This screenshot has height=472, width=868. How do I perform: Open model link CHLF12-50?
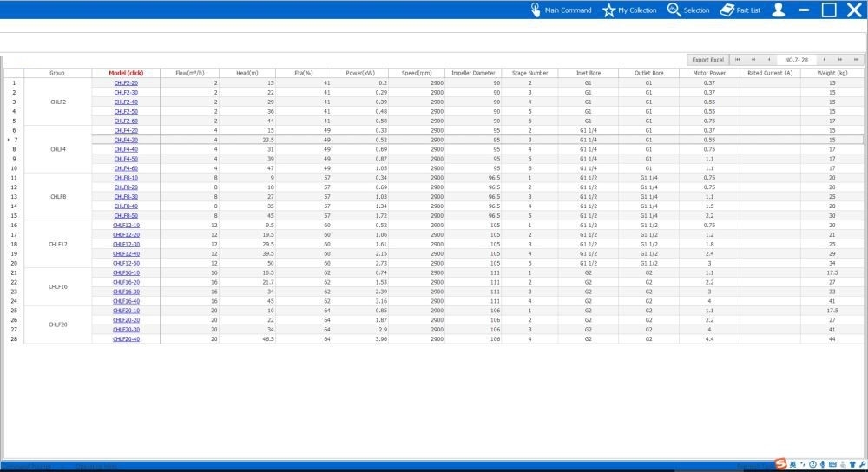pyautogui.click(x=126, y=264)
